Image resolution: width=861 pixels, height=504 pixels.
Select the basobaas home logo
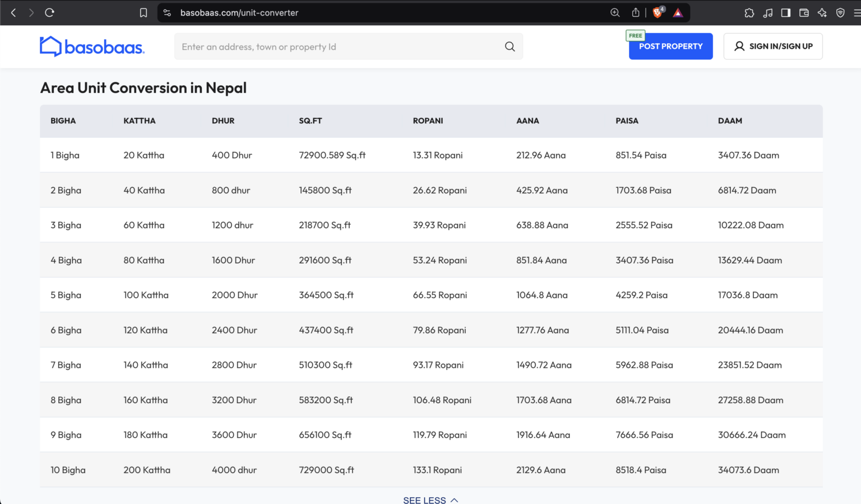pyautogui.click(x=92, y=47)
